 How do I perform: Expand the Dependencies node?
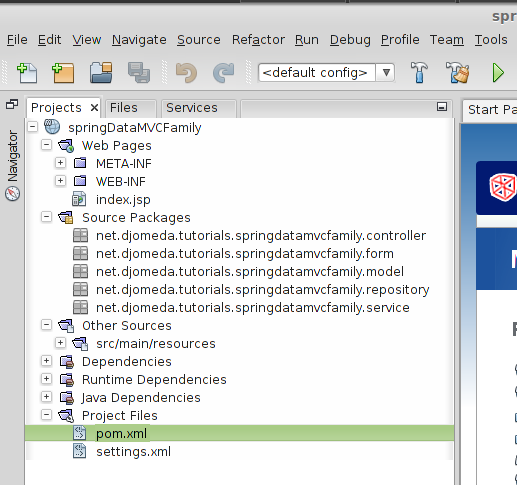(46, 361)
